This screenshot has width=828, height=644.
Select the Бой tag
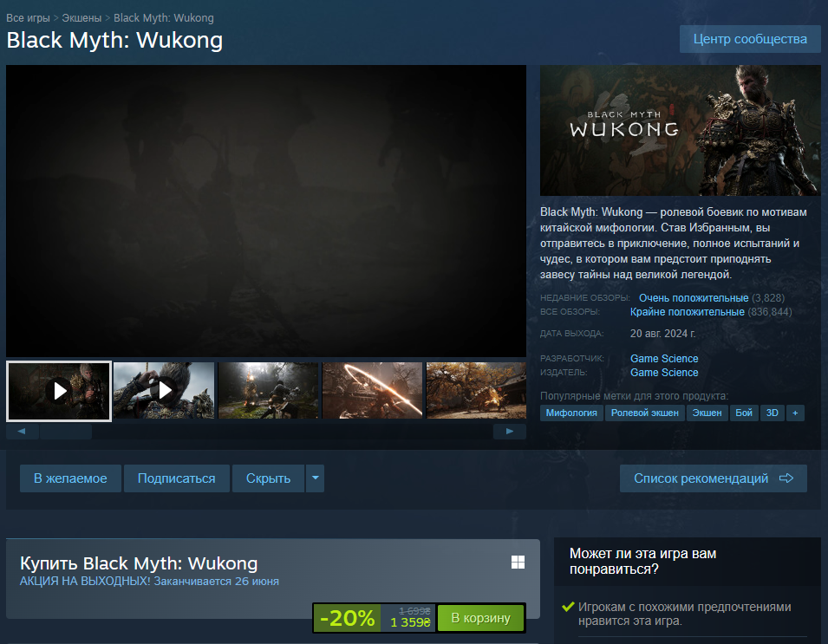[x=744, y=413]
